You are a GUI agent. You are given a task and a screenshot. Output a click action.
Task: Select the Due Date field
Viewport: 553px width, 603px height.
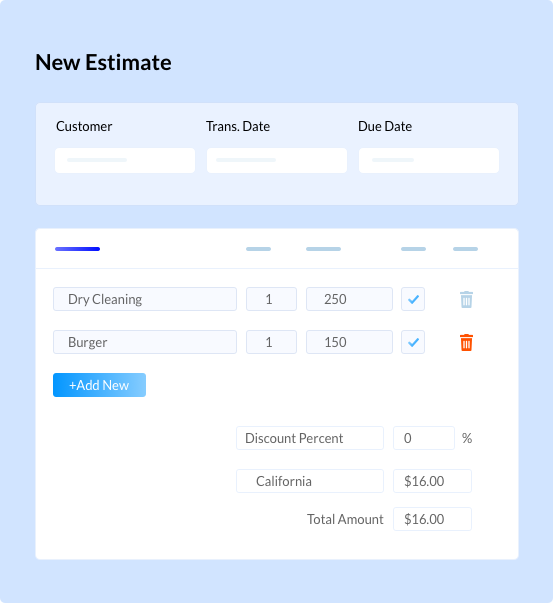coord(429,160)
